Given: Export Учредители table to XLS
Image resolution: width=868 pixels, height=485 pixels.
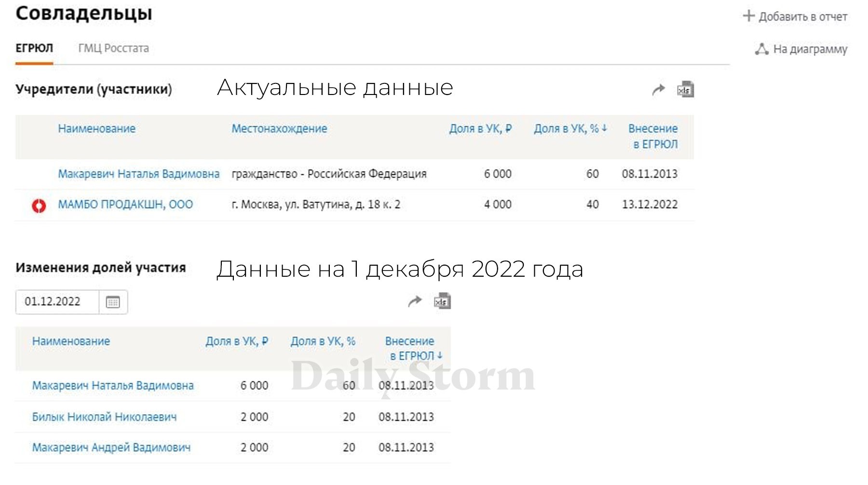Looking at the screenshot, I should point(685,89).
